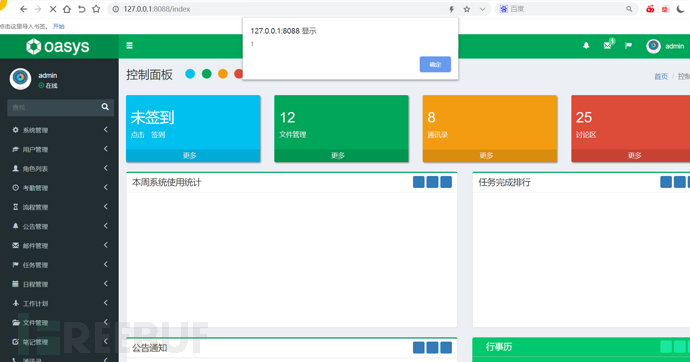
Task: Expand the 任务管理 chevron
Action: (x=106, y=264)
